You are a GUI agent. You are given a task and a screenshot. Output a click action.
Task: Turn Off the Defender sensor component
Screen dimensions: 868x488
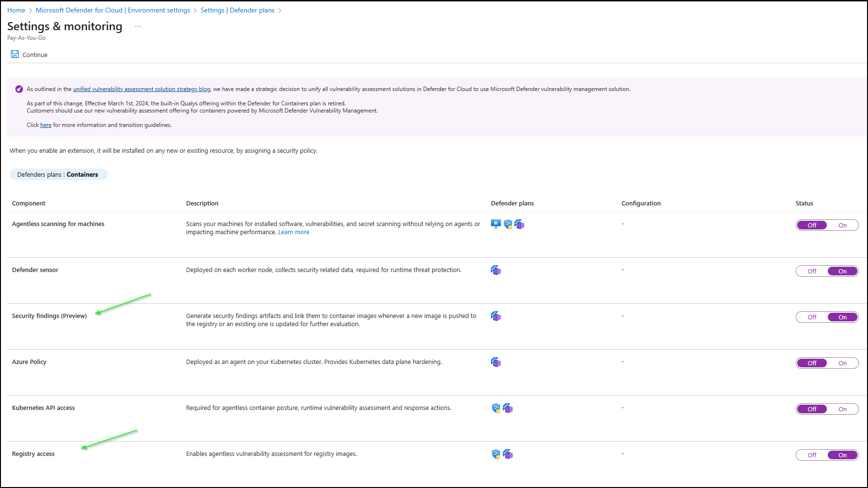[812, 271]
